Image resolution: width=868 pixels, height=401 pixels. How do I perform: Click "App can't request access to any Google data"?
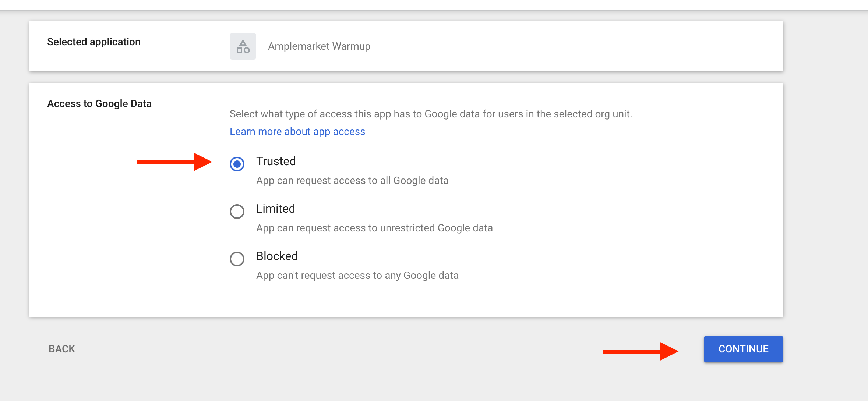click(357, 276)
